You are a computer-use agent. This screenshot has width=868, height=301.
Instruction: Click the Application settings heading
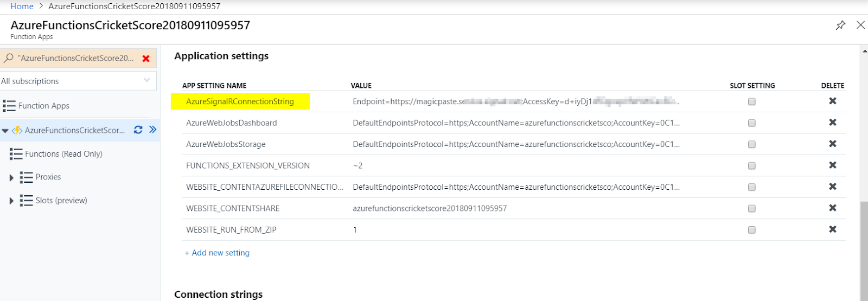[221, 56]
